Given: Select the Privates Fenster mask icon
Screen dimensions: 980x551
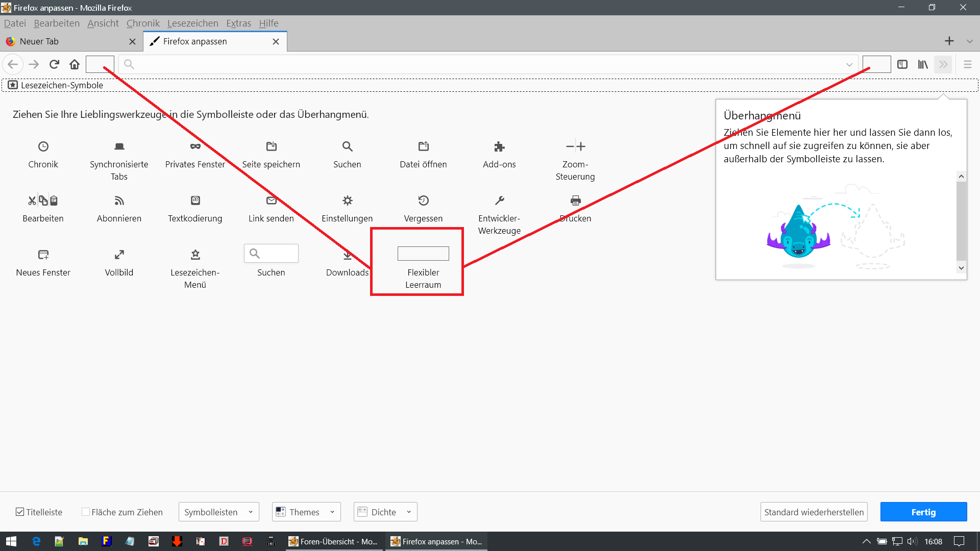Looking at the screenshot, I should [195, 146].
